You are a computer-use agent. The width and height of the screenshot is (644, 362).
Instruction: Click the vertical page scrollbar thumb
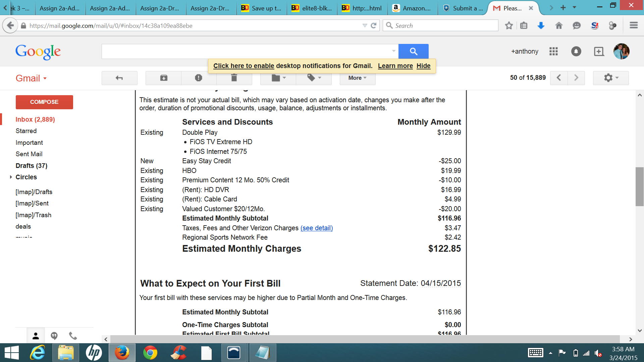coord(639,186)
